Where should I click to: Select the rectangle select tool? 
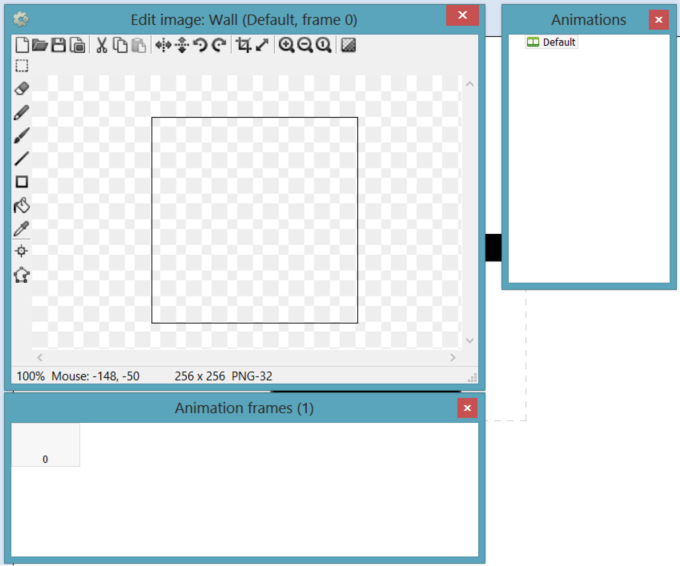22,66
